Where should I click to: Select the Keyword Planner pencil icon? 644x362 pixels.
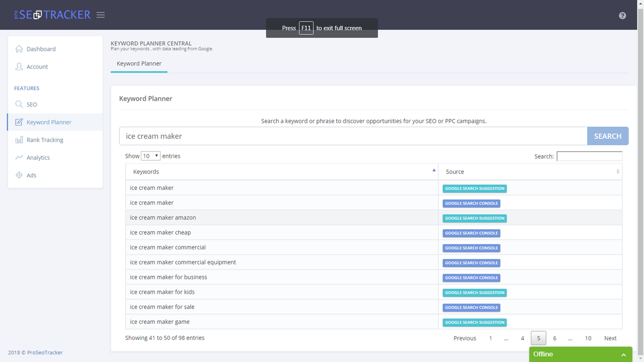[x=19, y=122]
